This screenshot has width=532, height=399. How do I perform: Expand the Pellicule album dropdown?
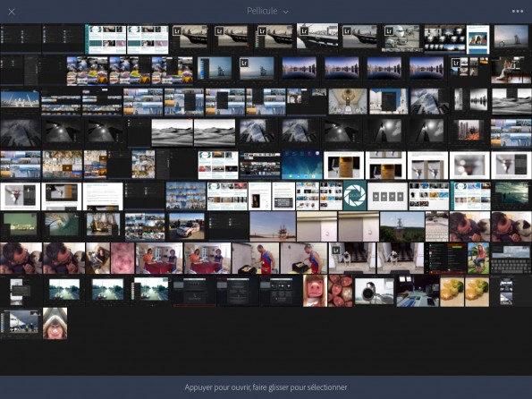tap(267, 12)
